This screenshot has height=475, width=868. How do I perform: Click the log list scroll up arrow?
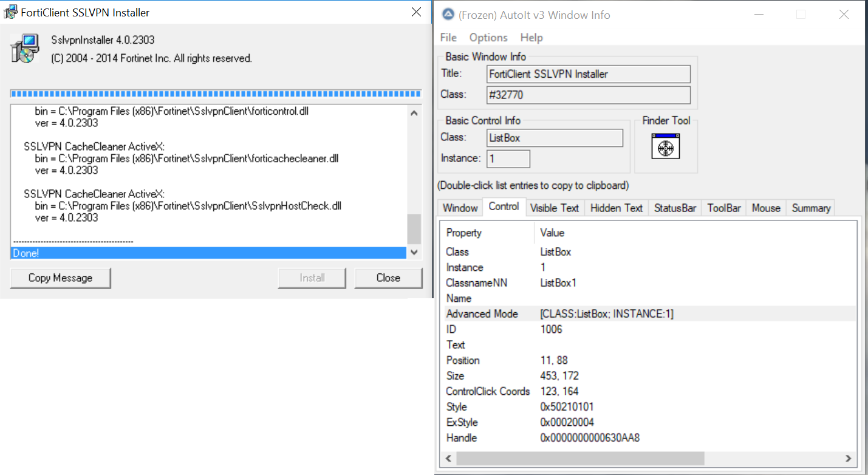(414, 113)
